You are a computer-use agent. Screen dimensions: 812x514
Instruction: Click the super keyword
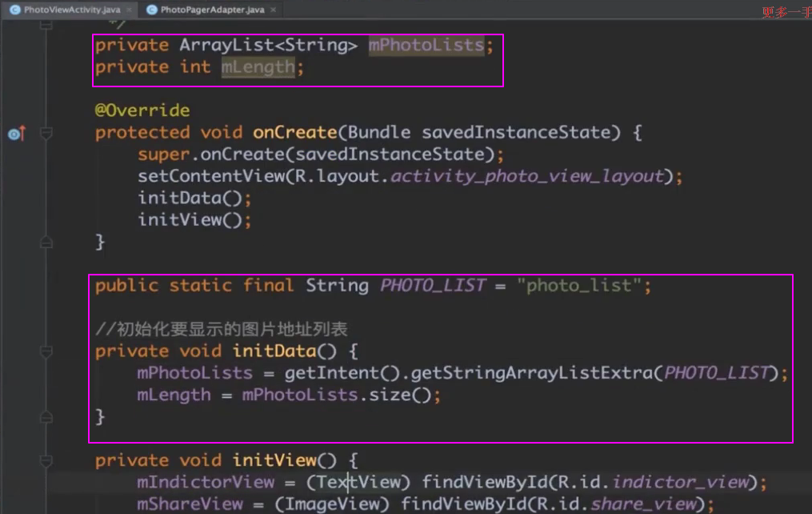164,155
